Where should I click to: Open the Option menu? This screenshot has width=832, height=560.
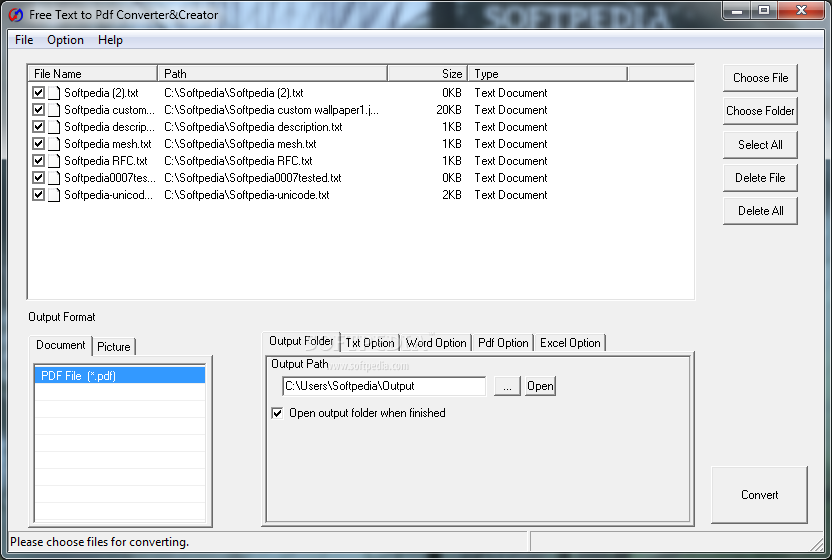tap(65, 40)
